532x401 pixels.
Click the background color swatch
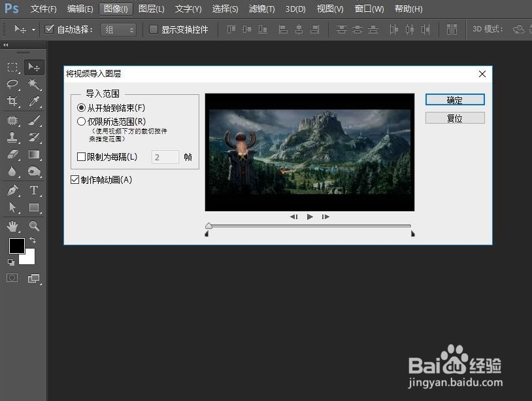click(x=29, y=258)
